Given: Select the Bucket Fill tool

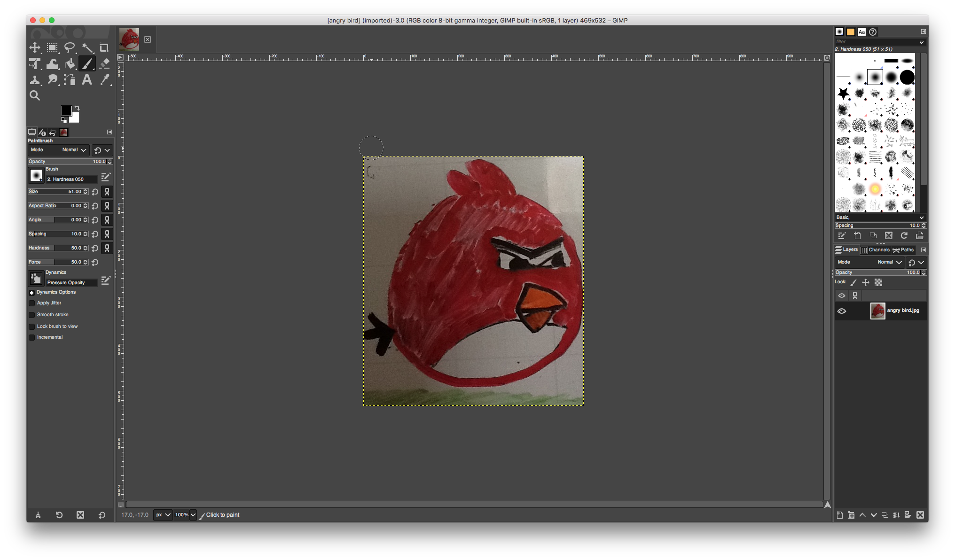Looking at the screenshot, I should point(70,63).
